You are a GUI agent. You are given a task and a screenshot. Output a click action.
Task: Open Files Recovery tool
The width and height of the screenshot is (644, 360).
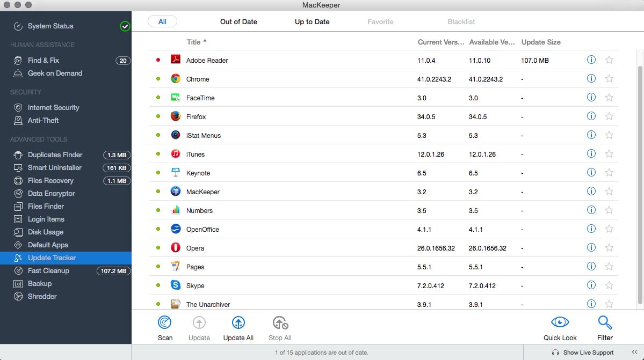(50, 180)
